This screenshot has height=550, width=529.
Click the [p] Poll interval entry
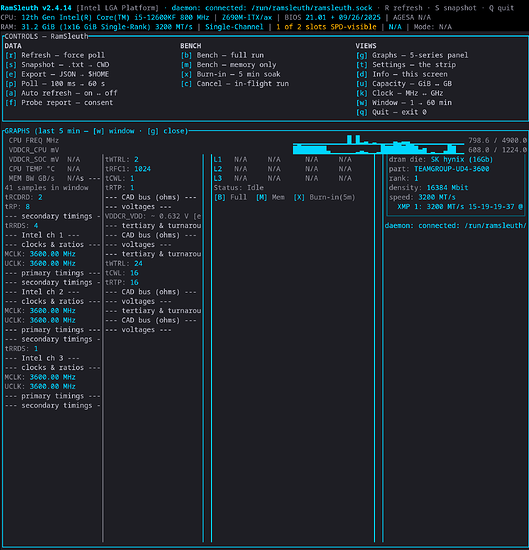pyautogui.click(x=55, y=83)
